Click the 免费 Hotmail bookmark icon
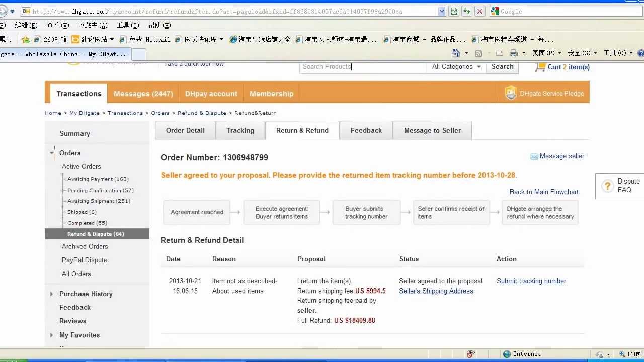The height and width of the screenshot is (362, 644). coord(123,39)
